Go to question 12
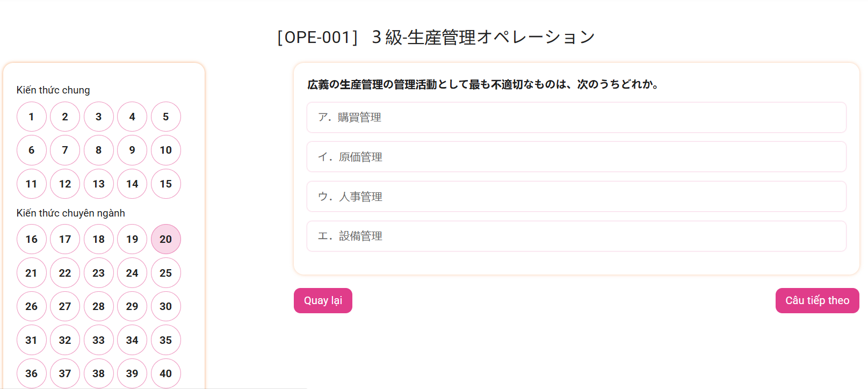Viewport: 868px width, 389px height. click(65, 184)
